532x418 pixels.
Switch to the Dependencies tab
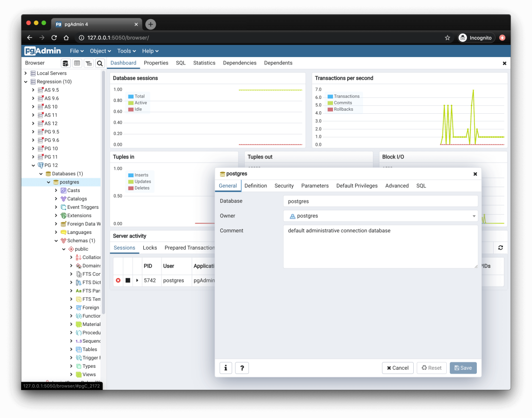coord(240,63)
